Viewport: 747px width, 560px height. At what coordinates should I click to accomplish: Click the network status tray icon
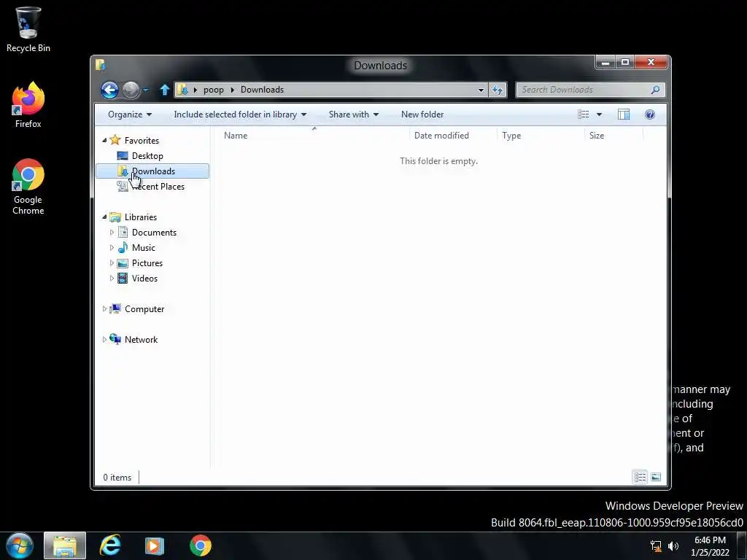(656, 546)
